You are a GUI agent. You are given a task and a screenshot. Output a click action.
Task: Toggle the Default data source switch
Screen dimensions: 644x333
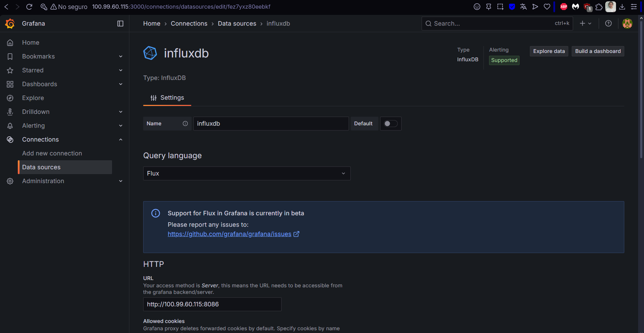391,124
